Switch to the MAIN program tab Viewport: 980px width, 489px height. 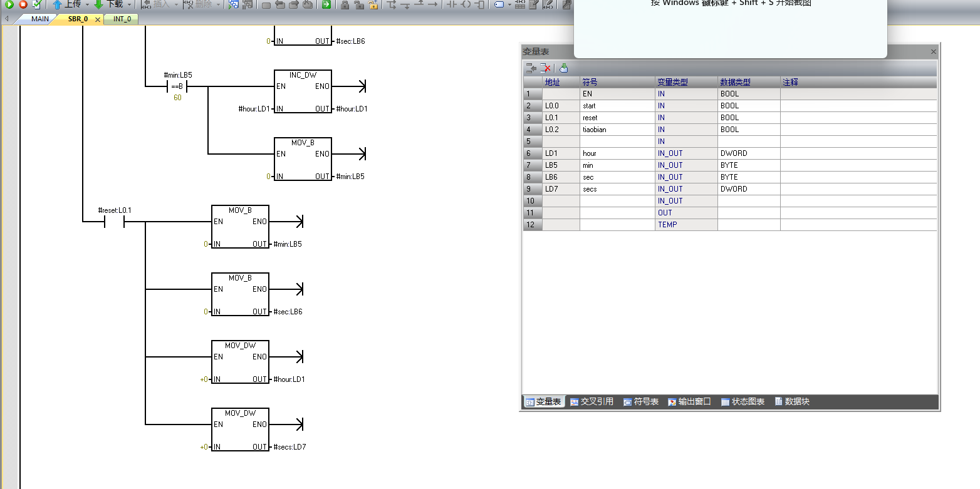(40, 19)
